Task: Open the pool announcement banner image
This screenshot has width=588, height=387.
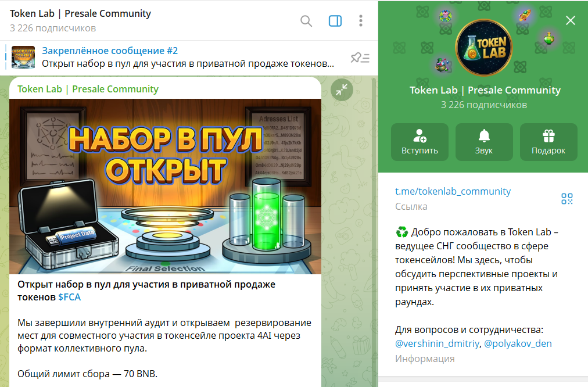Action: [x=166, y=187]
